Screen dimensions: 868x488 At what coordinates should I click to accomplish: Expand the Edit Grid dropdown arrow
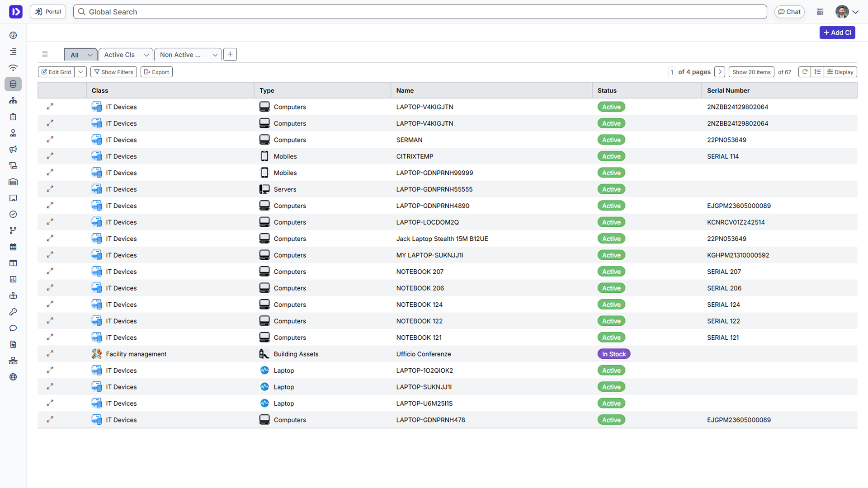click(80, 72)
